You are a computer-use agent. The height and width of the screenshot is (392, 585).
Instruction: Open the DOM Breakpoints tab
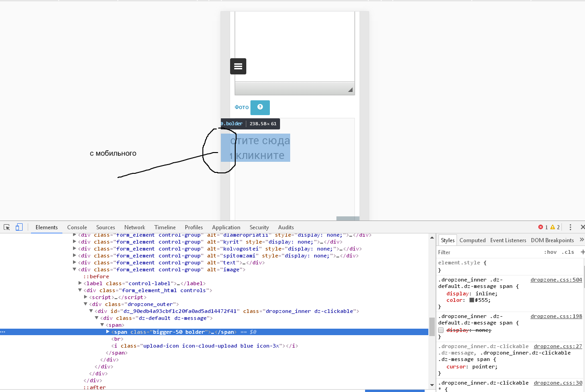pos(552,240)
